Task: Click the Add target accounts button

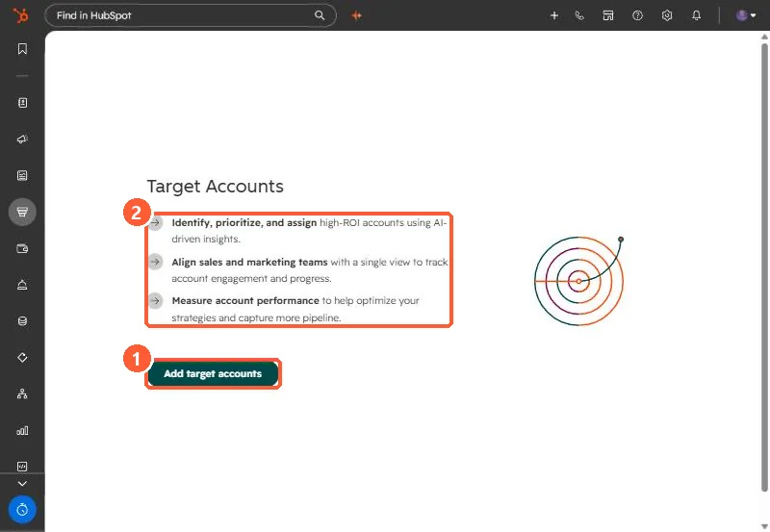Action: click(x=213, y=374)
